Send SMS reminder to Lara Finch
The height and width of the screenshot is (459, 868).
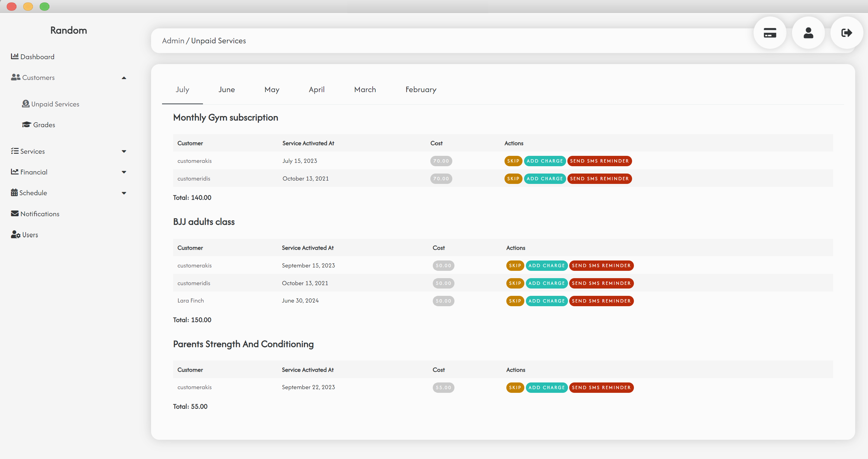click(601, 301)
